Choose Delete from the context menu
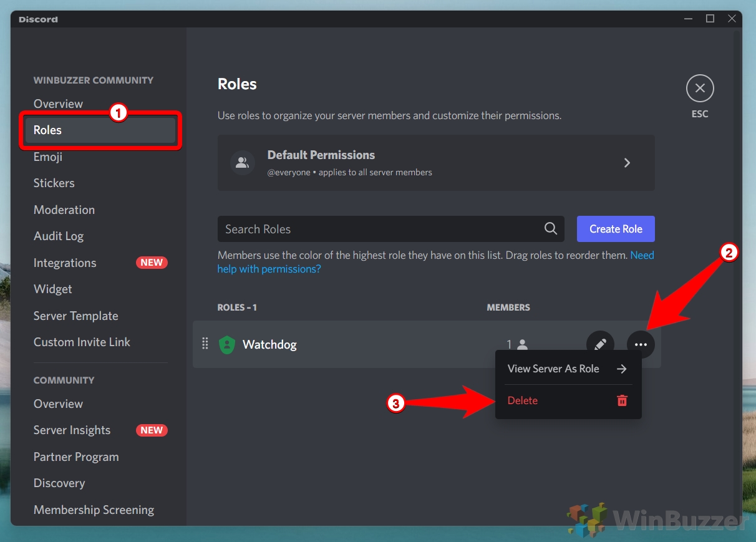 pos(568,400)
